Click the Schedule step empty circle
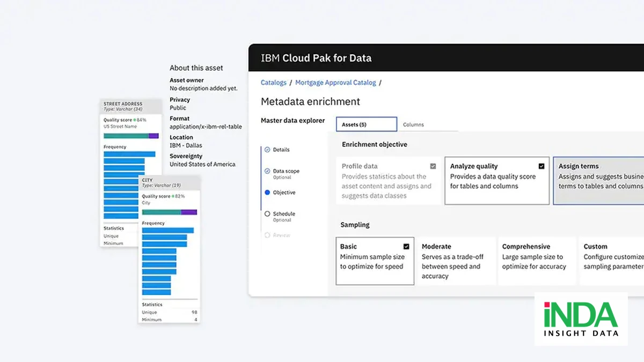644x362 pixels. click(267, 213)
